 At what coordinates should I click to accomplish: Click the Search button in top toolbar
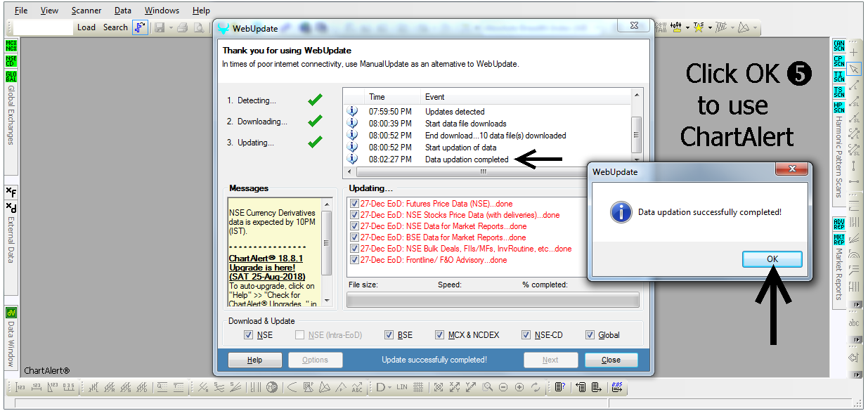pyautogui.click(x=115, y=27)
